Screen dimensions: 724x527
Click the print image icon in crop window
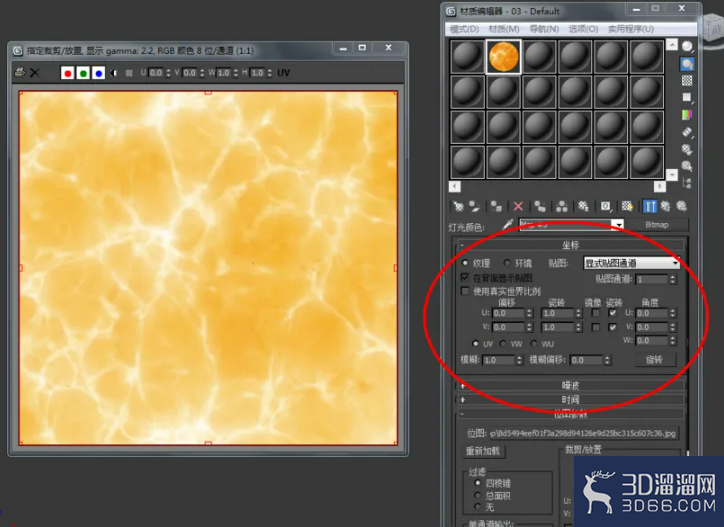[19, 73]
